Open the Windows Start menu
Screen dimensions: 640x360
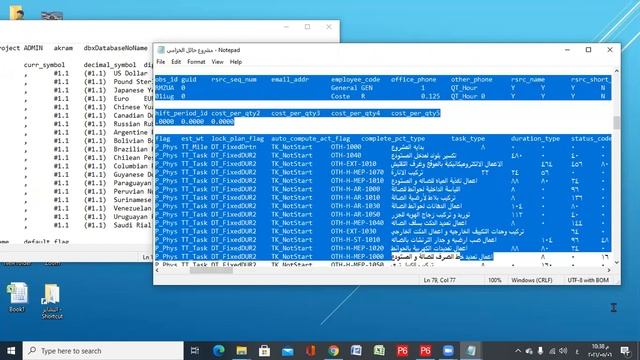pyautogui.click(x=11, y=351)
